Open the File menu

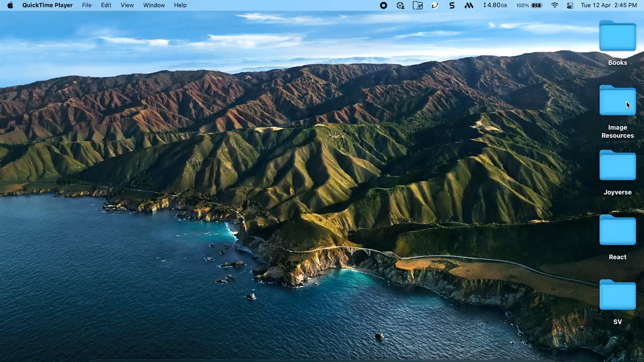click(87, 5)
